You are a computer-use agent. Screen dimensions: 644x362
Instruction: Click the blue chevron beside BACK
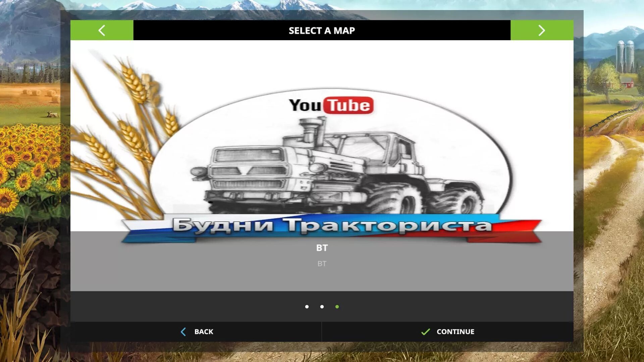click(183, 332)
